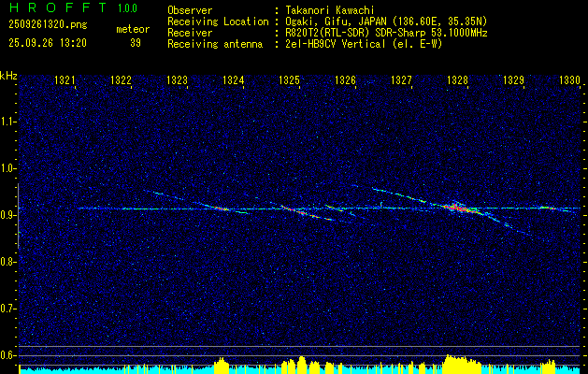Click the 1324 time axis marker
This screenshot has height=374, width=588.
pos(234,80)
